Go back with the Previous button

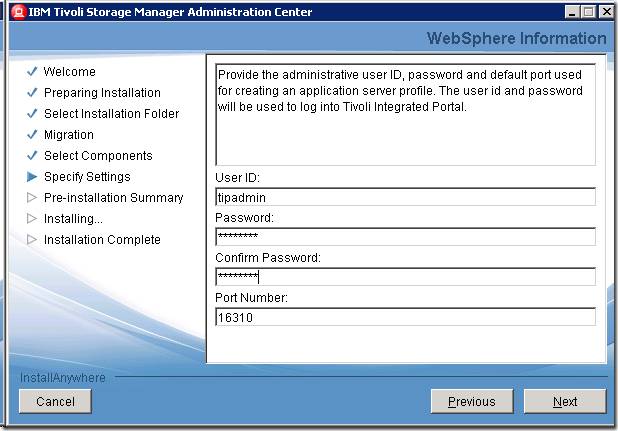click(x=471, y=401)
